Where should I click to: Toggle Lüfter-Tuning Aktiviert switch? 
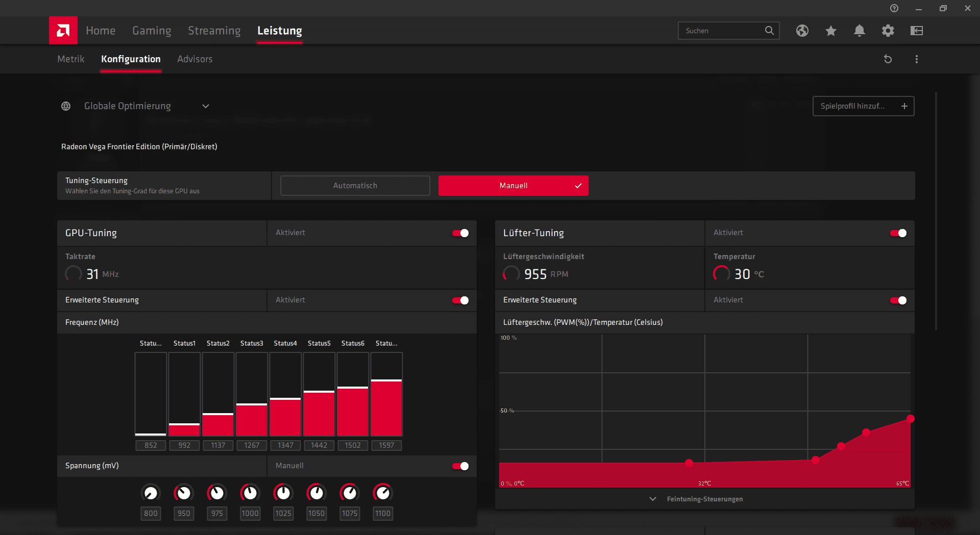point(898,233)
